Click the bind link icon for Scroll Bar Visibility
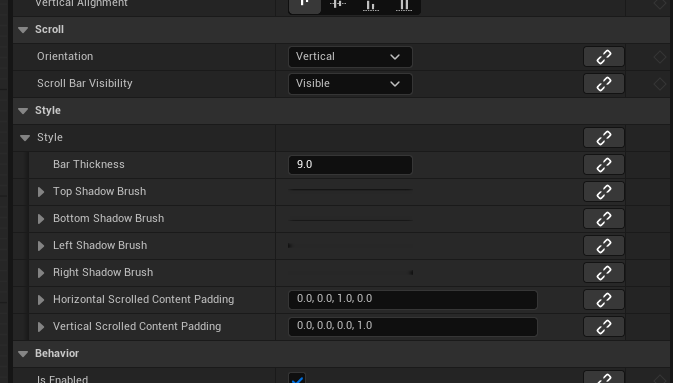The width and height of the screenshot is (673, 383). tap(603, 84)
